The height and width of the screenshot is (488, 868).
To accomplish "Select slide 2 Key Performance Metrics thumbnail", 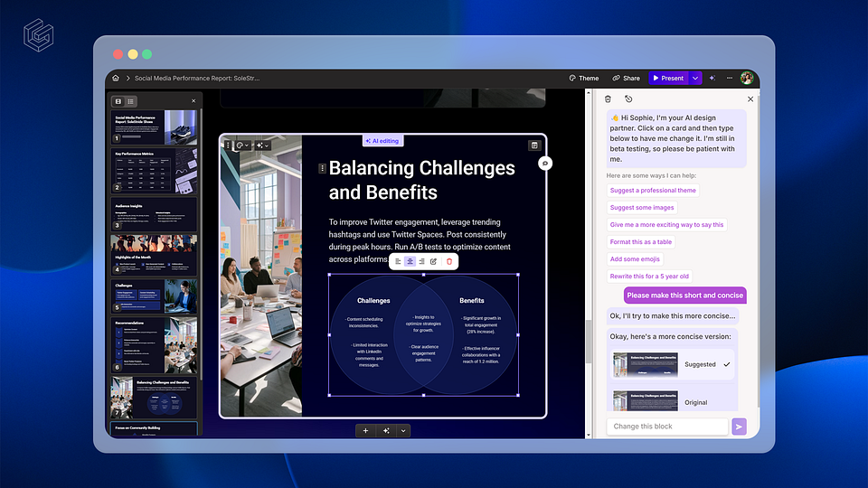I will [154, 170].
